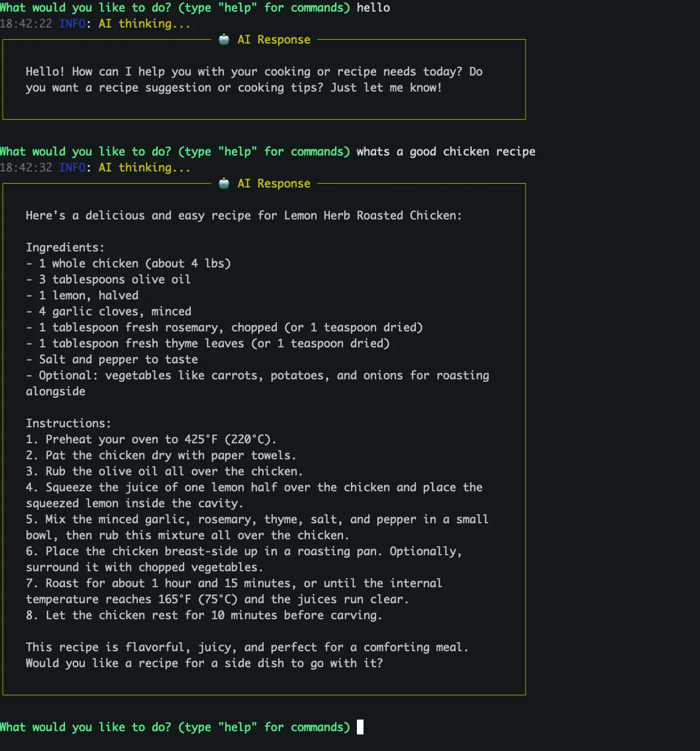Screen dimensions: 700x751
Task: Click the first "AI thinking..." status message
Action: [x=145, y=24]
